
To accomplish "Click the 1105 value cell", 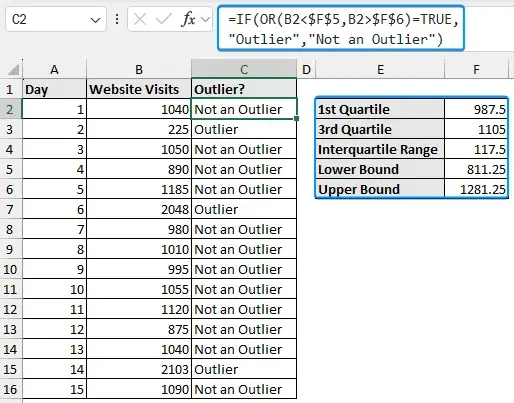I will tap(476, 129).
